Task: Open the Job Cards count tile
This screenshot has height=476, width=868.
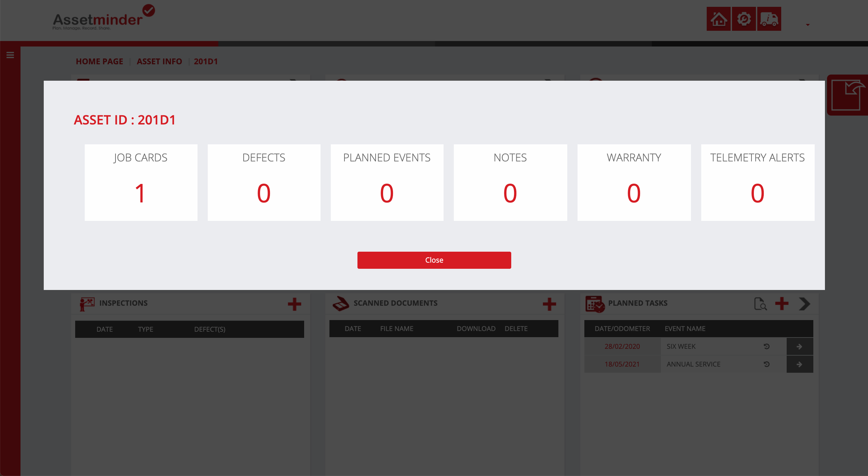Action: [141, 183]
